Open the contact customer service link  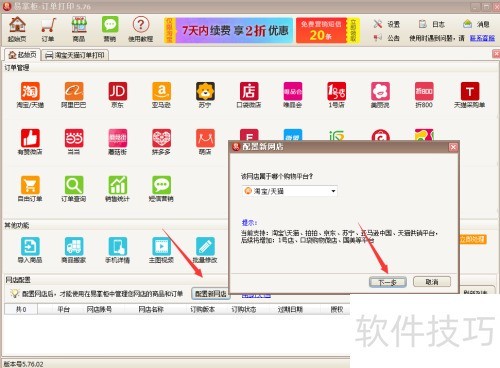(x=482, y=38)
